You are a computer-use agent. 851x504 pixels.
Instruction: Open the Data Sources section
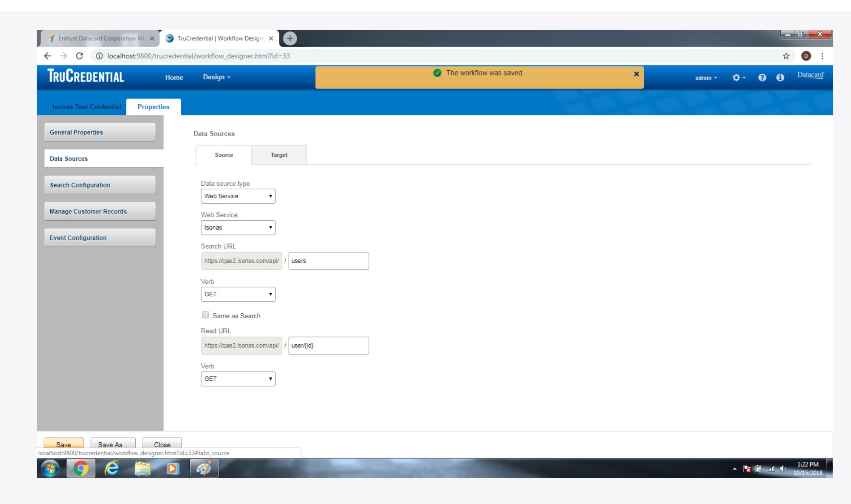pos(104,158)
